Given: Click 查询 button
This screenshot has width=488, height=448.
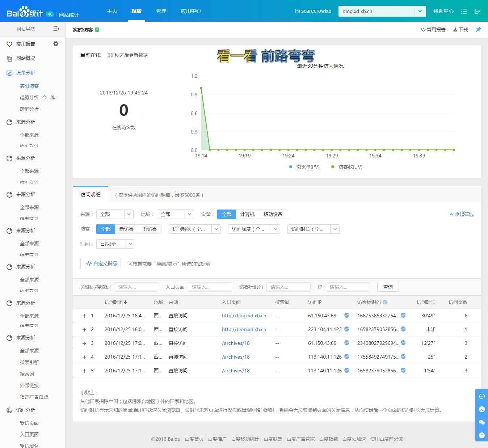Looking at the screenshot, I should click(x=388, y=287).
